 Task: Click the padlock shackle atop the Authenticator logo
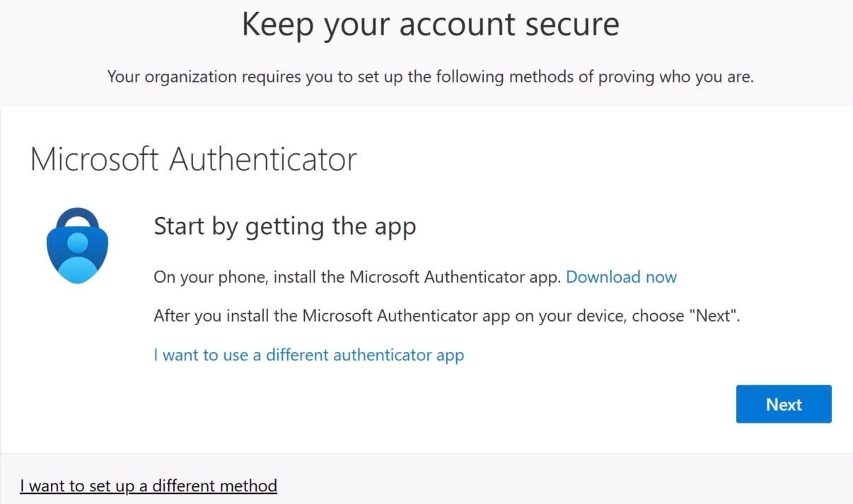[x=77, y=216]
